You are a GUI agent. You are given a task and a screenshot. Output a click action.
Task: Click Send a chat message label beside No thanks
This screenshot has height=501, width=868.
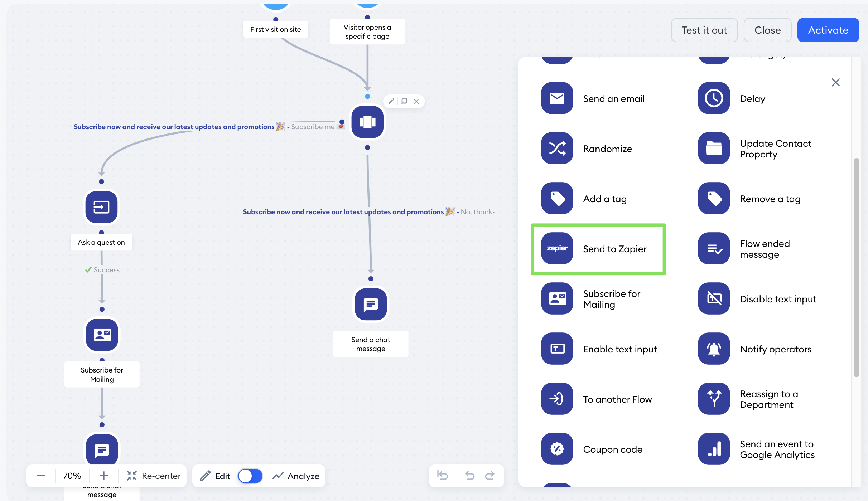point(371,344)
